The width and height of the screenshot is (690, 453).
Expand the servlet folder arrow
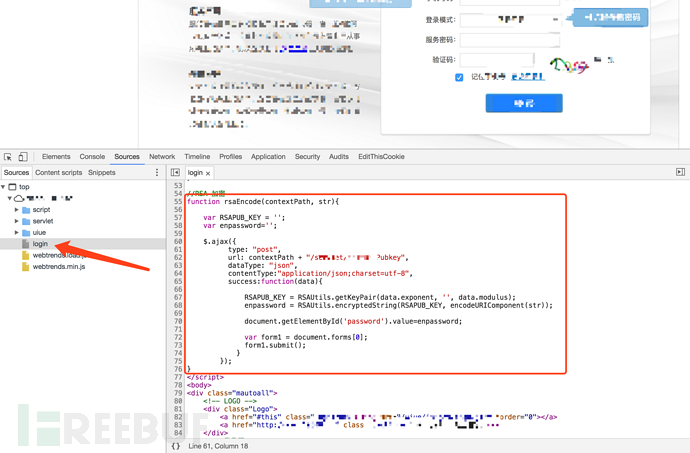(x=17, y=221)
